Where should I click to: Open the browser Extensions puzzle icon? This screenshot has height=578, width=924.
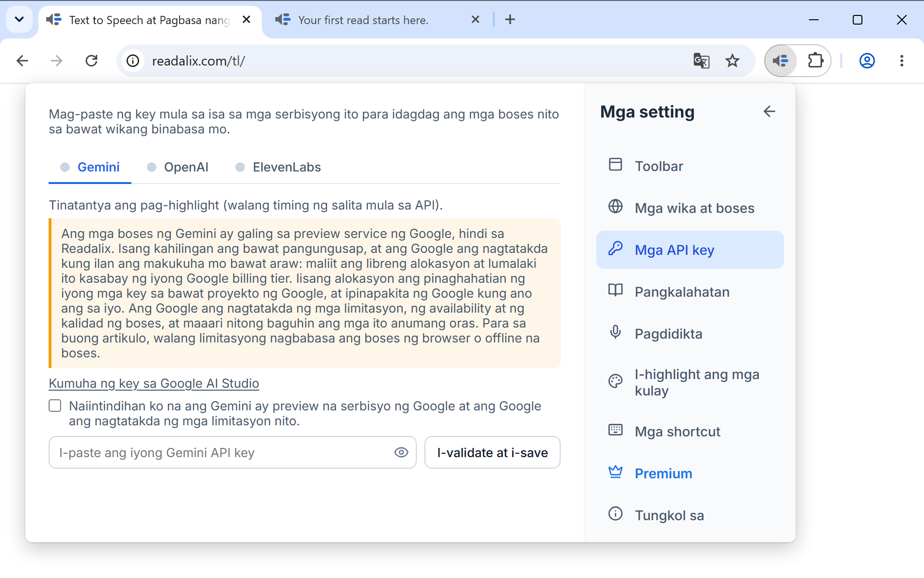tap(815, 61)
